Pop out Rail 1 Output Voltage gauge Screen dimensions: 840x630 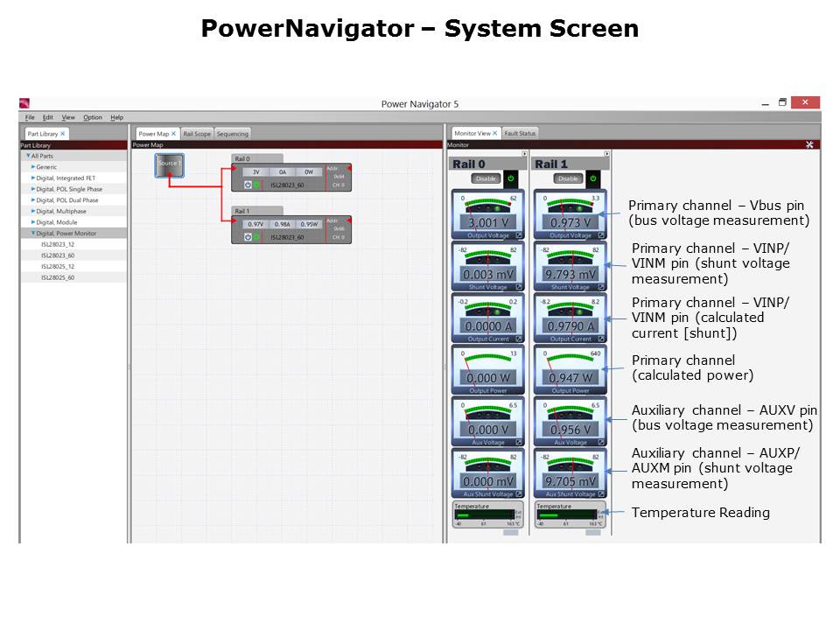pyautogui.click(x=601, y=235)
